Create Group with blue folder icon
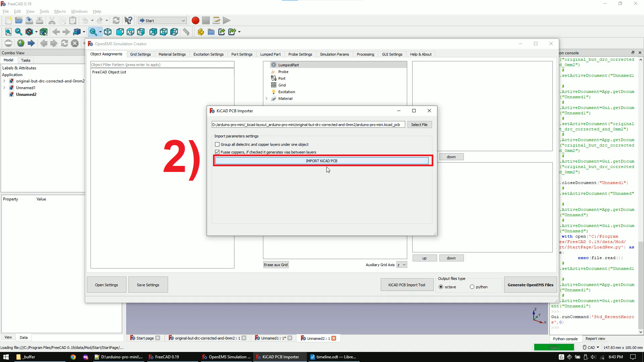The height and width of the screenshot is (362, 644). (211, 32)
